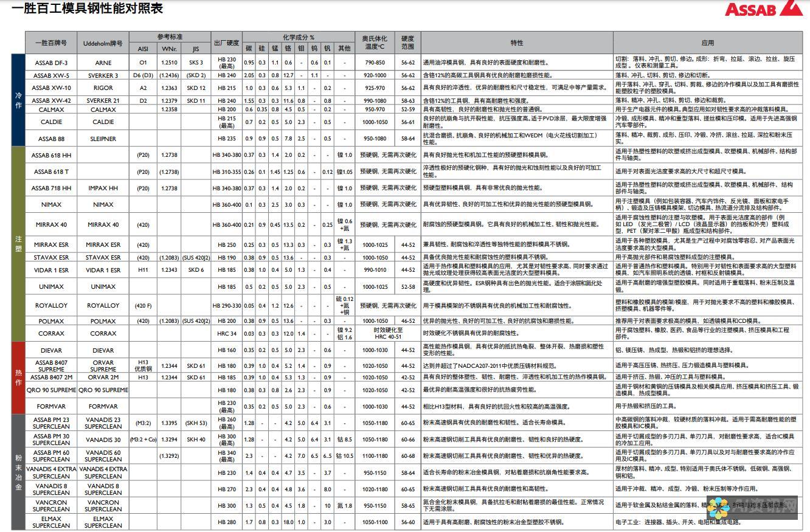Select the 参考标准 header cell
Viewport: 810px width, 532px height.
pos(170,37)
